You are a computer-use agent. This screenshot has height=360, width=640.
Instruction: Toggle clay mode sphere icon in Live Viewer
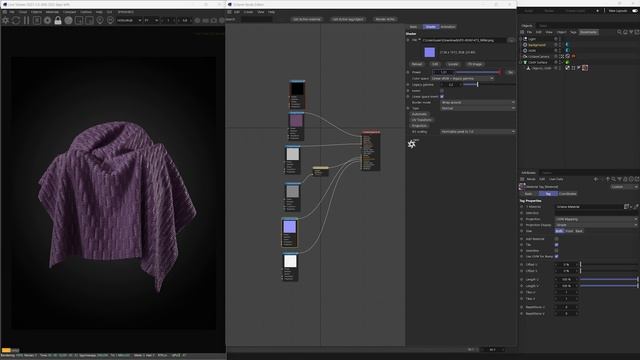[69, 20]
